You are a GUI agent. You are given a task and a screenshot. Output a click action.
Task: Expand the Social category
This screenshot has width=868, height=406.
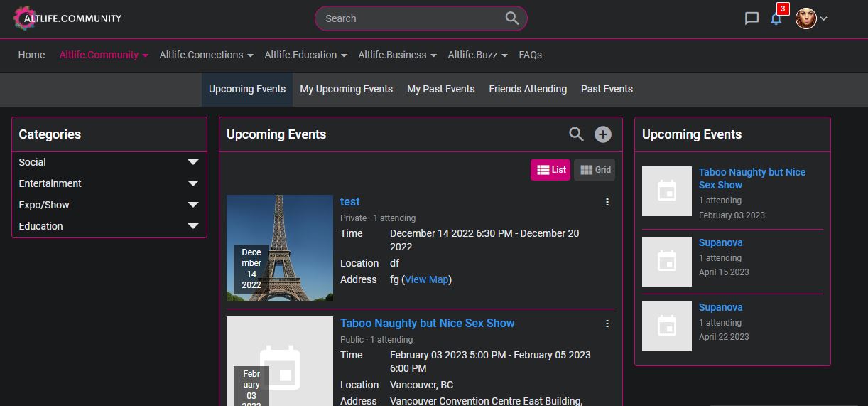pos(192,162)
